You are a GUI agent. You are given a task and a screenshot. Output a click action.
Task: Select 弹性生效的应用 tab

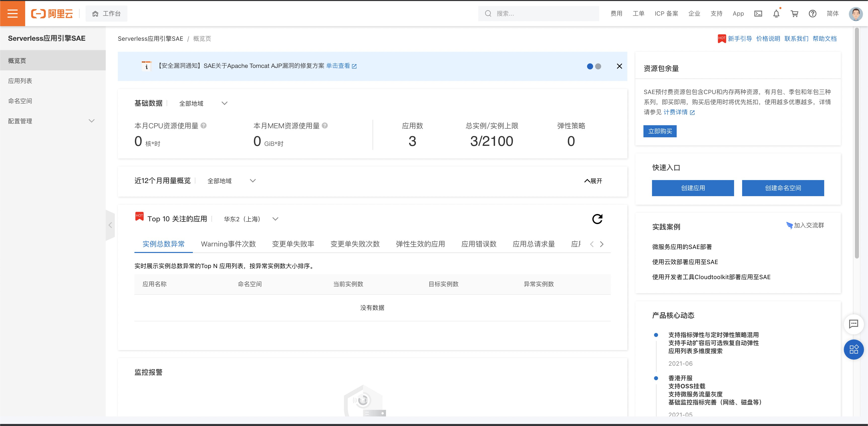click(420, 244)
